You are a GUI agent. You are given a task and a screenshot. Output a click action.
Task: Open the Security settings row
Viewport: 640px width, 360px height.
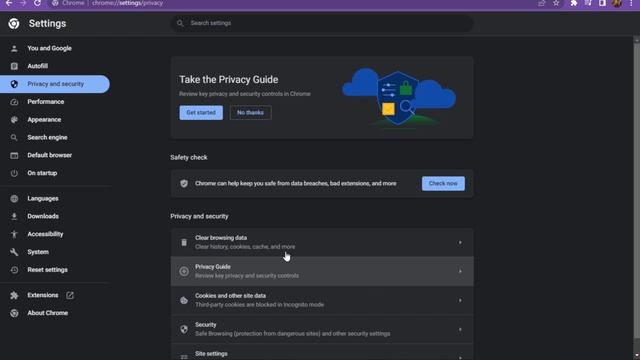pos(322,329)
